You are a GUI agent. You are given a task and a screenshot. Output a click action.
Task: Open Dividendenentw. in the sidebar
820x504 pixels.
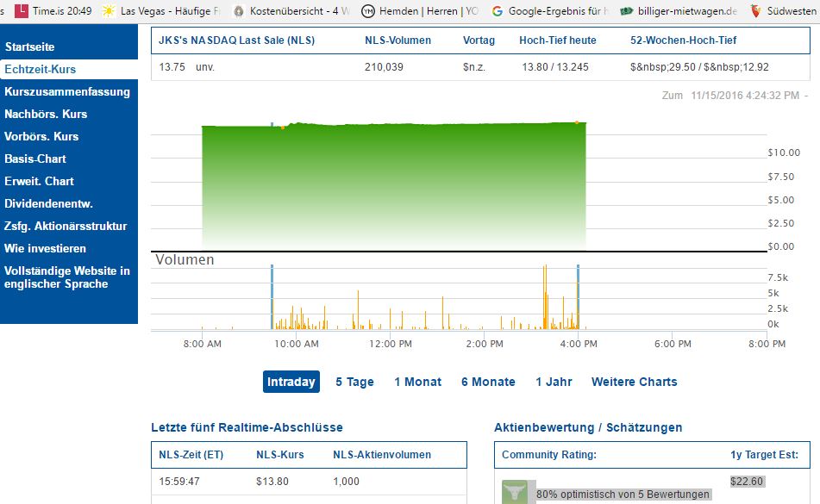[48, 203]
